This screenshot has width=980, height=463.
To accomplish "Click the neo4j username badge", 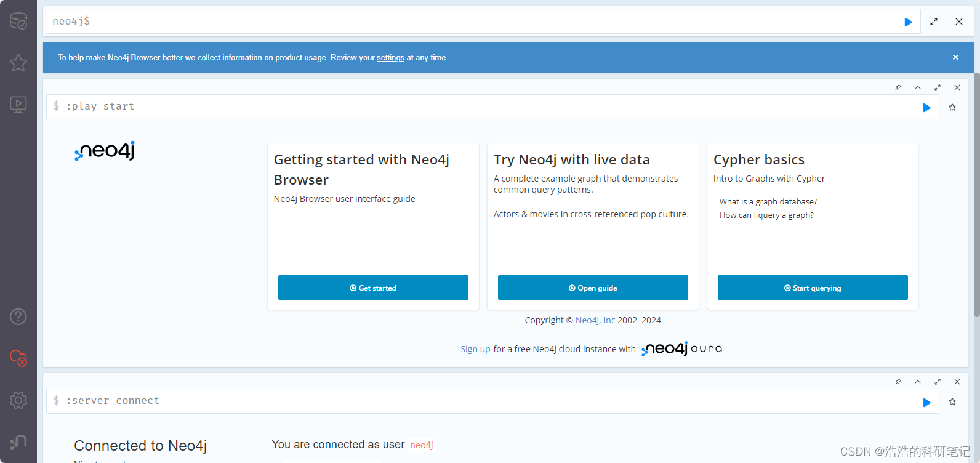I will coord(422,445).
